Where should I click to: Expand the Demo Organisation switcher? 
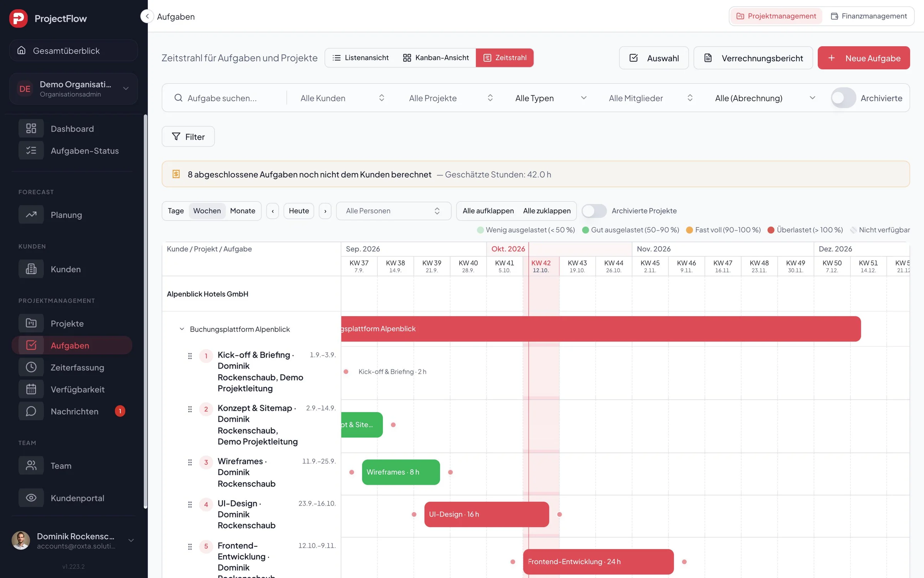(74, 89)
